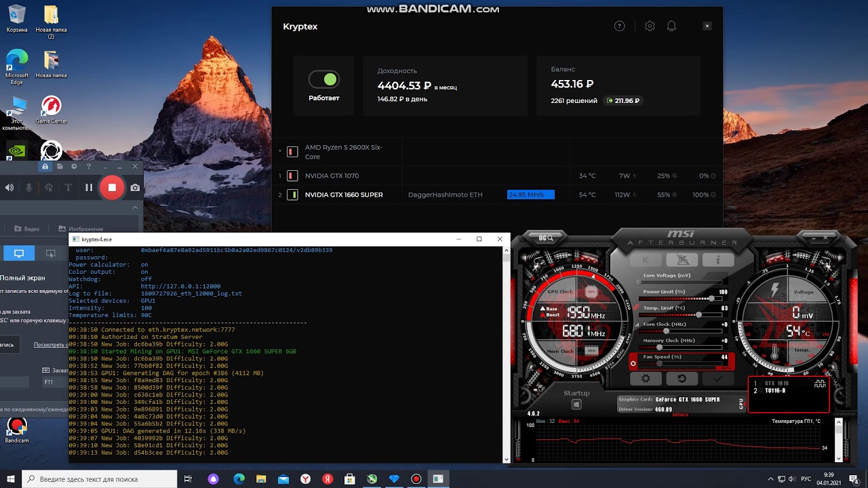The image size is (868, 488).
Task: Pause the Bandicam recording
Action: [89, 188]
